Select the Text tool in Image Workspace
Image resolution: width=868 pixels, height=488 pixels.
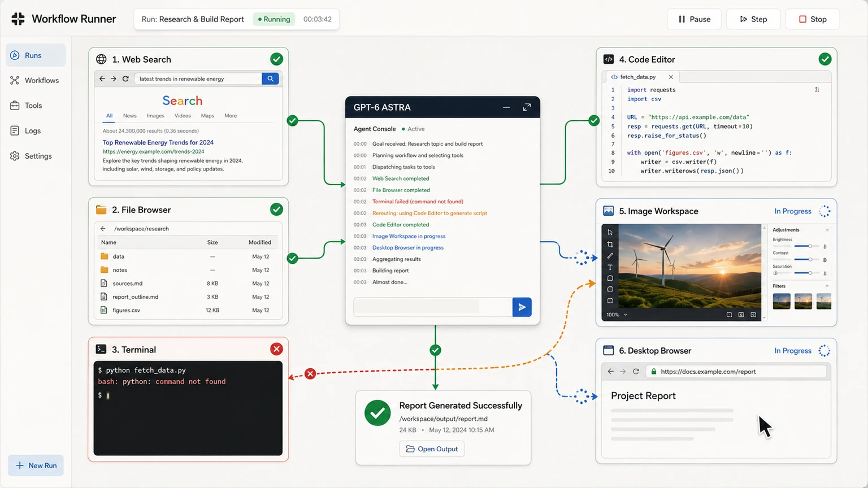click(x=610, y=267)
